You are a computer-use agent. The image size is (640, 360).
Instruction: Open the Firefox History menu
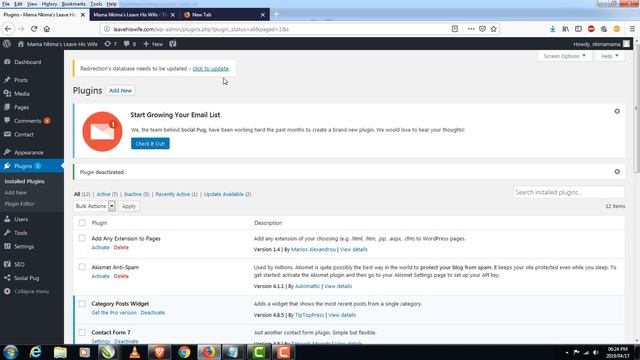point(49,4)
